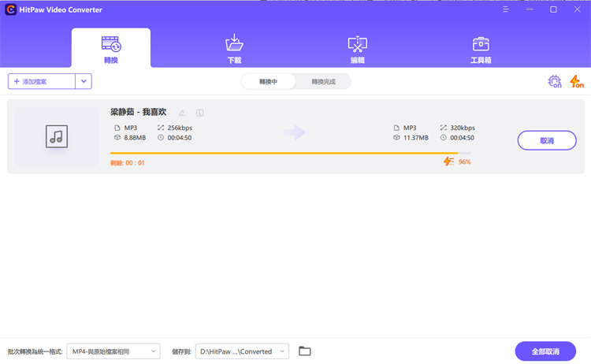Click the conversion progress bar
The width and height of the screenshot is (591, 364).
[x=291, y=153]
